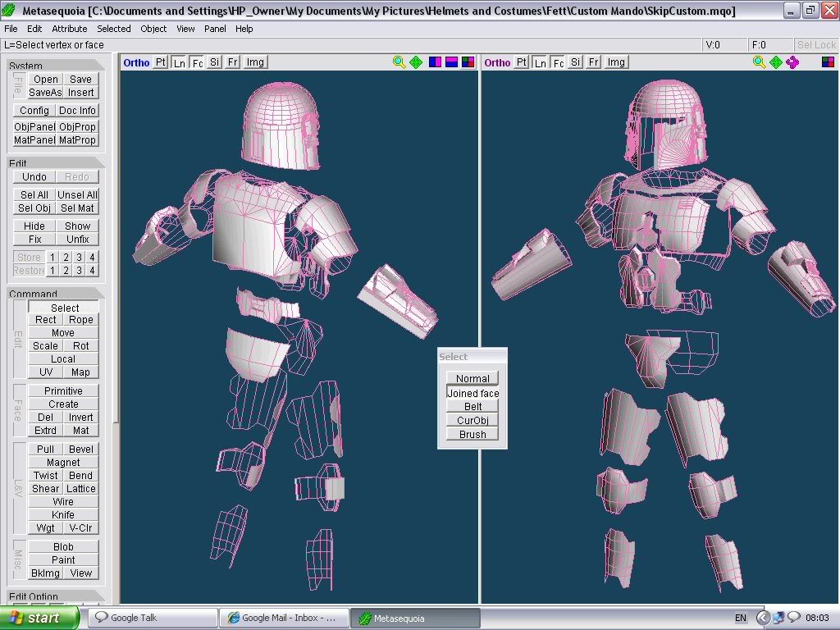Image resolution: width=840 pixels, height=630 pixels.
Task: Click the four-pane layout icon in left viewport
Action: pos(468,62)
